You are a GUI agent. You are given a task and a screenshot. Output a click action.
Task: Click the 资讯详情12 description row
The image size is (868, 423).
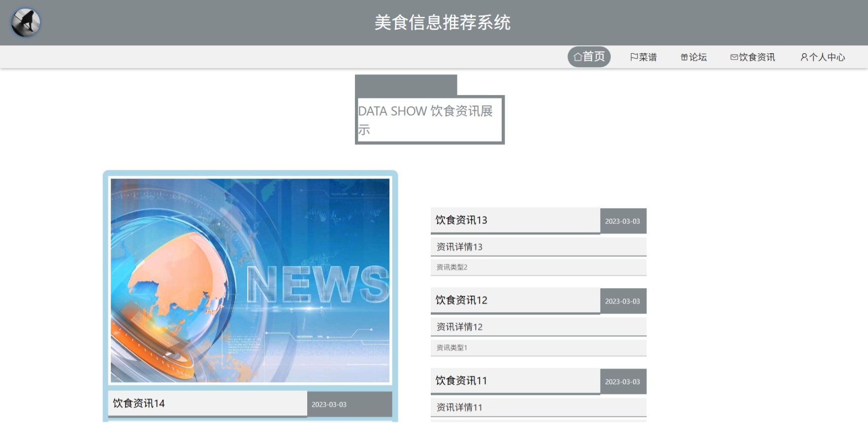coord(539,327)
